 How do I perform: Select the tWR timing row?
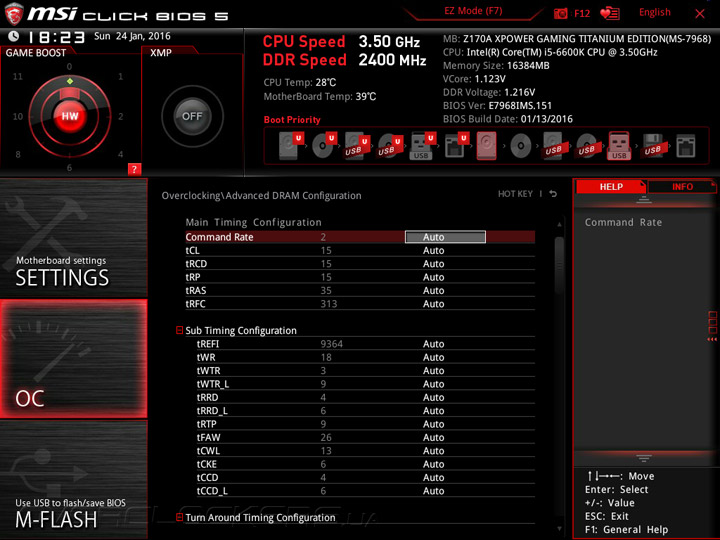point(366,357)
